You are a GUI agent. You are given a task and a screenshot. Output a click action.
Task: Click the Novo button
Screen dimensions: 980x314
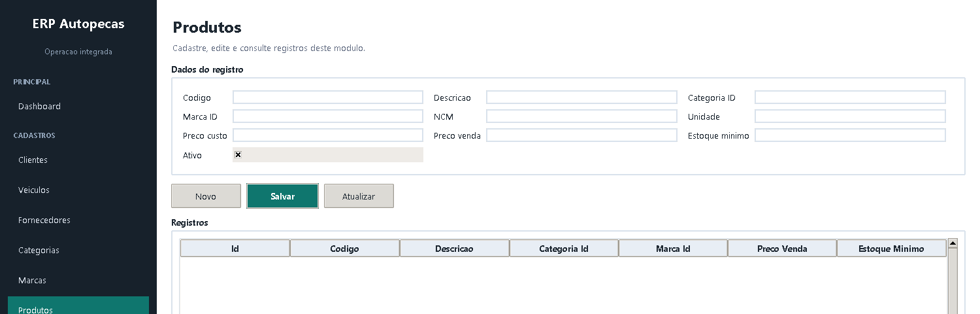coord(206,196)
